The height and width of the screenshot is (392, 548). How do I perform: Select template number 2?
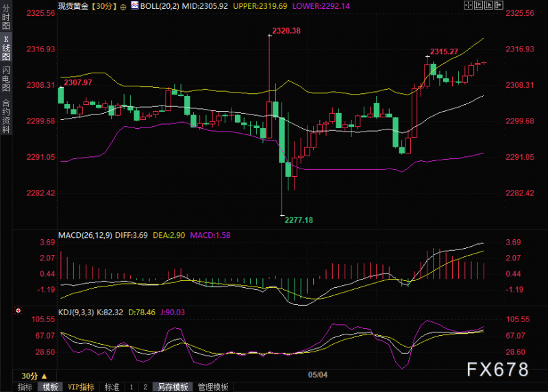coord(145,387)
